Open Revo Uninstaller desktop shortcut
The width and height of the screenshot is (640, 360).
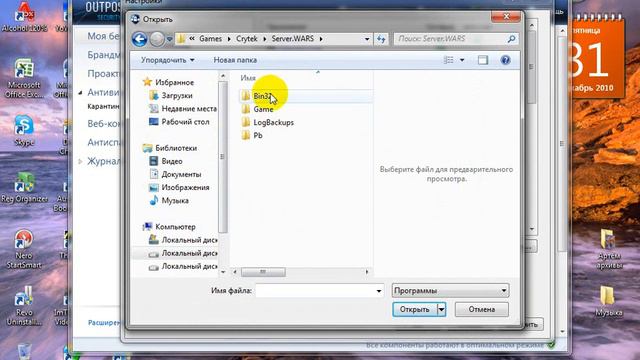(24, 306)
